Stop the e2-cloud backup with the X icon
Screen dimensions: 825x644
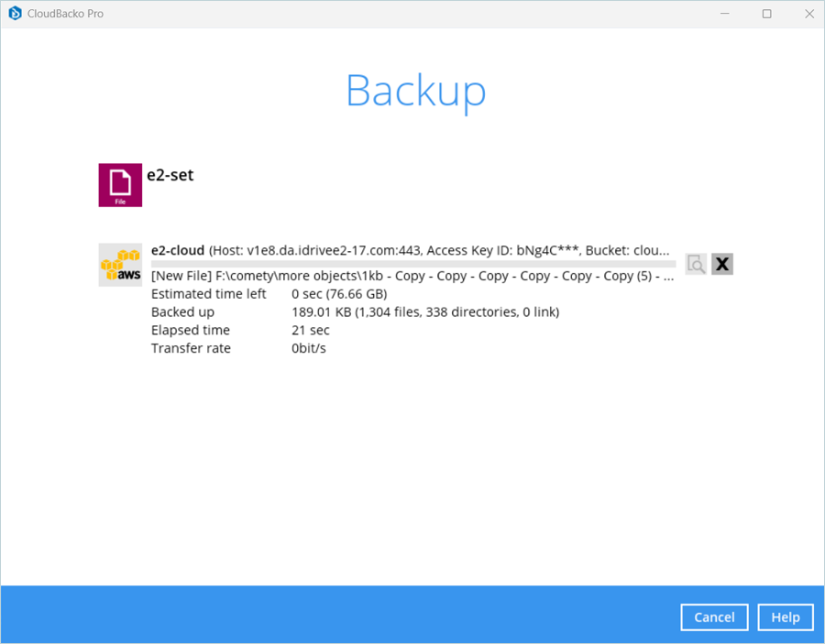coord(722,264)
